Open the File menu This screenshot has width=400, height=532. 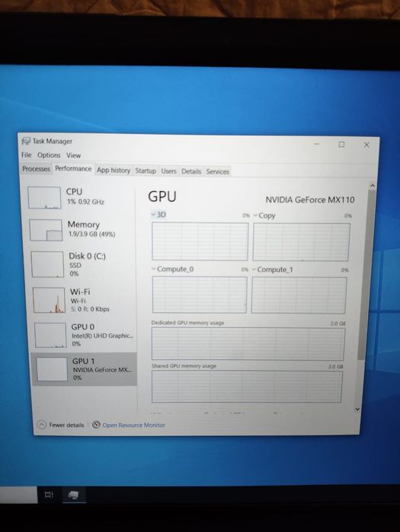(26, 155)
